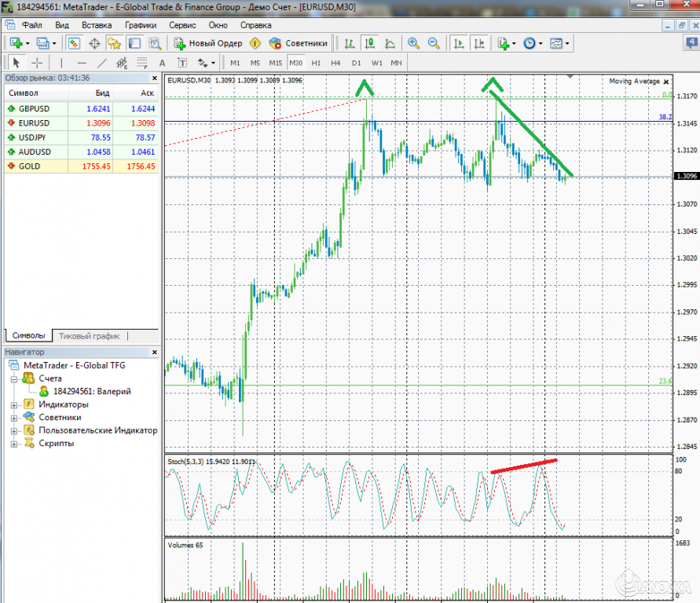
Task: Toggle the chart shift button
Action: pos(480,43)
